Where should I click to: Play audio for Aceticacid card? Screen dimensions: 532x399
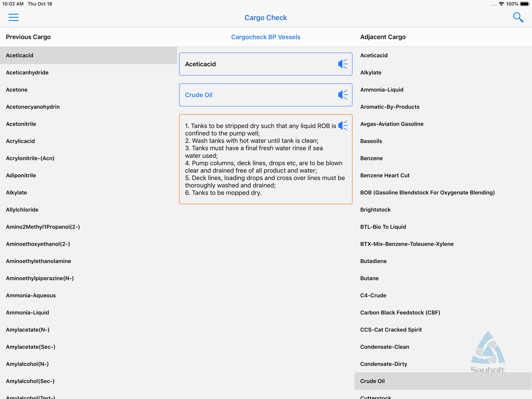[x=343, y=64]
